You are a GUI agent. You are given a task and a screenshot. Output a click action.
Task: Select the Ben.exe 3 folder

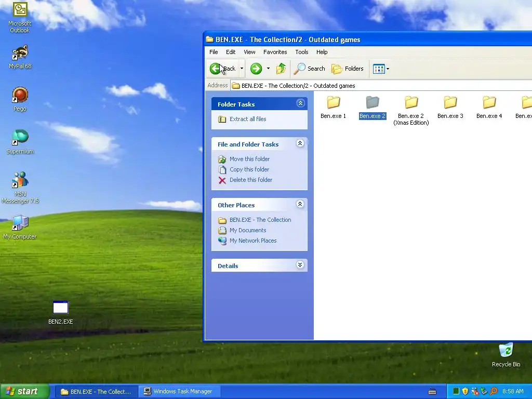(x=450, y=107)
